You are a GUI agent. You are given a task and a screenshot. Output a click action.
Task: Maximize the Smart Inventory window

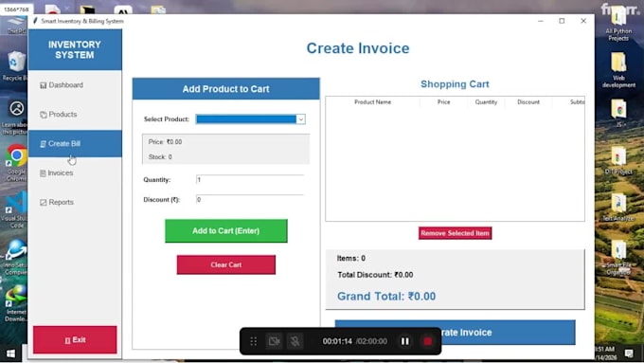click(562, 21)
